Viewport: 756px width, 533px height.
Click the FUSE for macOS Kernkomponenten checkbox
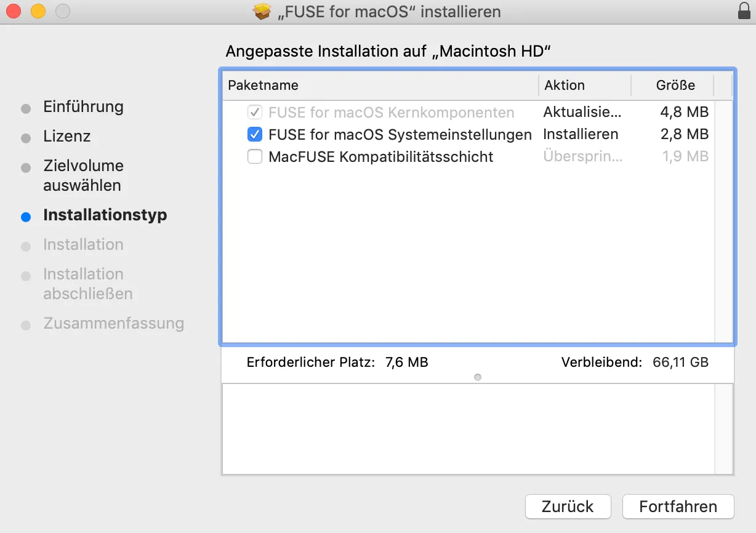[254, 113]
